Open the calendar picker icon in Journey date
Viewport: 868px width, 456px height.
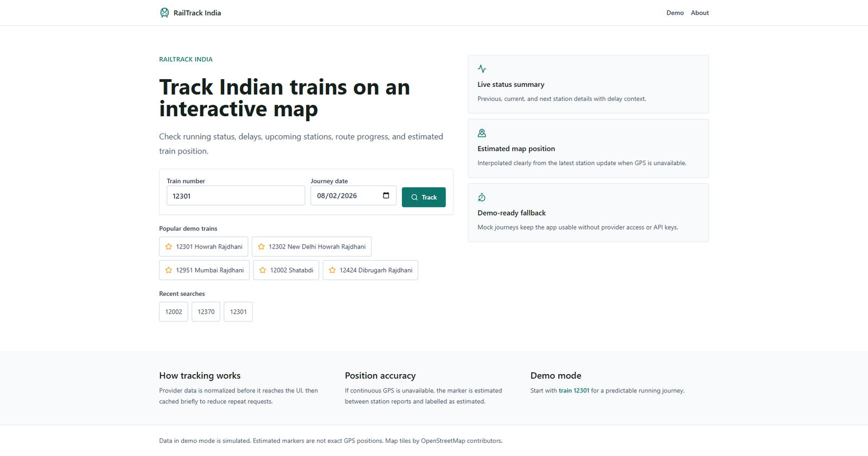(x=386, y=195)
